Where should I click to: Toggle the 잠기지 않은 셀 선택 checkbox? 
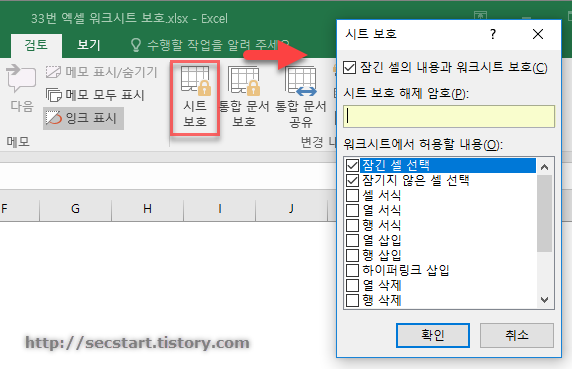pos(352,180)
